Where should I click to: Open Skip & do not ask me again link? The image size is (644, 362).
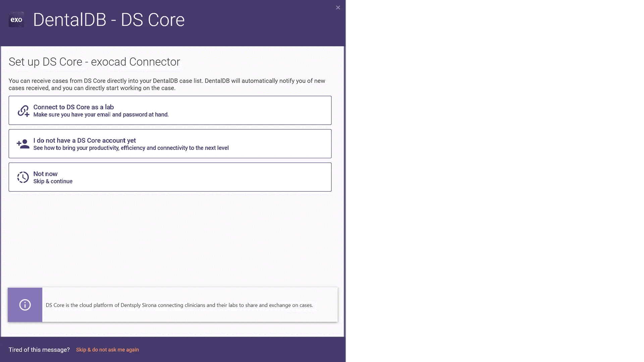pos(107,350)
